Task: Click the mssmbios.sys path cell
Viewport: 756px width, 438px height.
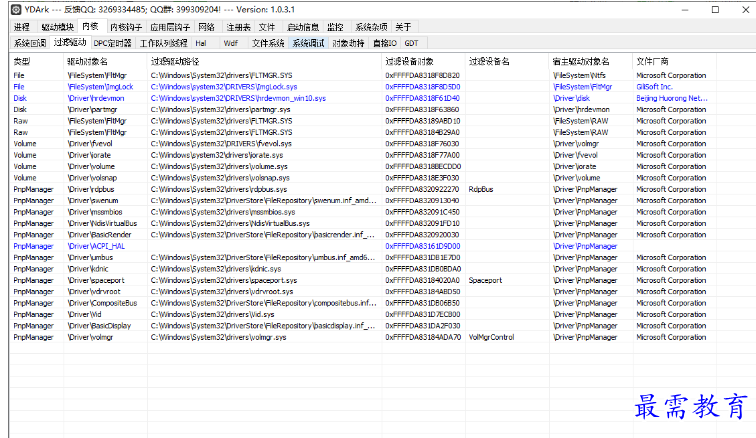Action: click(223, 212)
